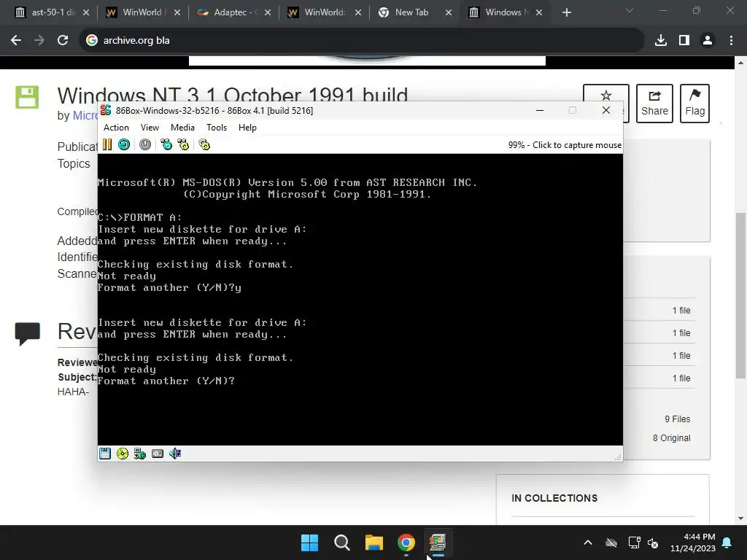This screenshot has width=747, height=560.
Task: Click the CD-ROM drive status bar icon
Action: pos(123,454)
